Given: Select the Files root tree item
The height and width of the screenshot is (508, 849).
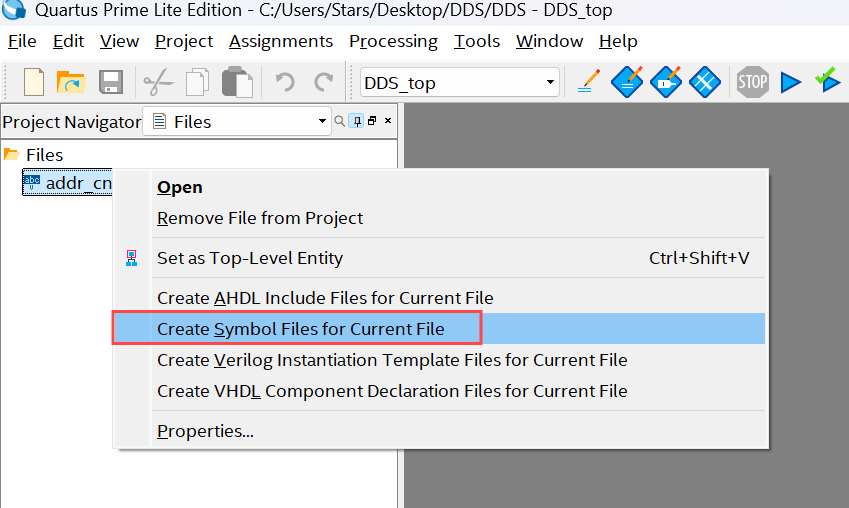Looking at the screenshot, I should (x=44, y=155).
